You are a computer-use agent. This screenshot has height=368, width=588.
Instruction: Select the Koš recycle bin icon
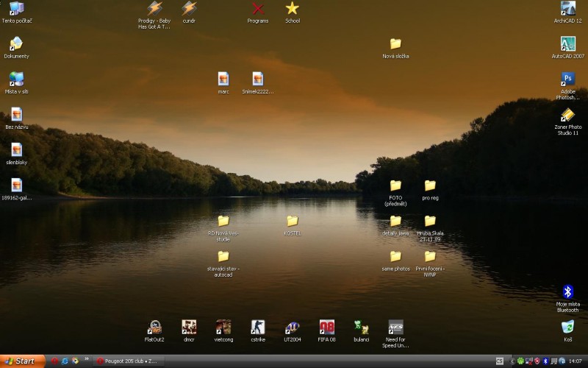pyautogui.click(x=567, y=328)
